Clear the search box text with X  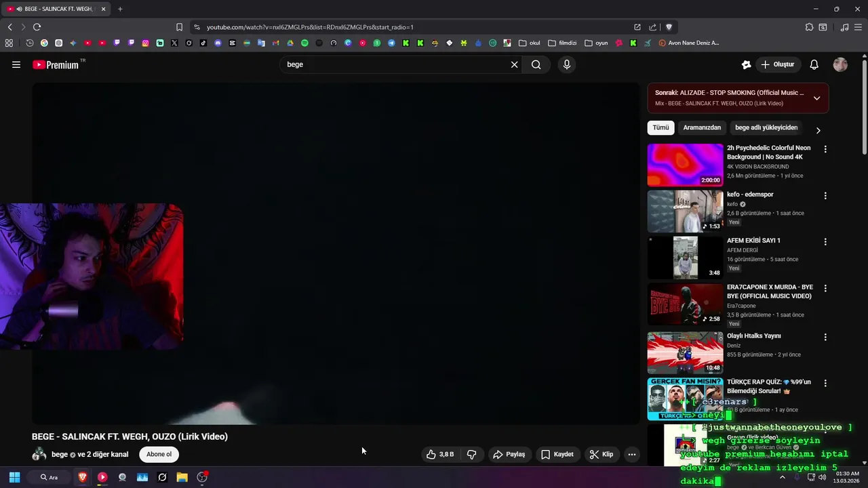pos(514,64)
